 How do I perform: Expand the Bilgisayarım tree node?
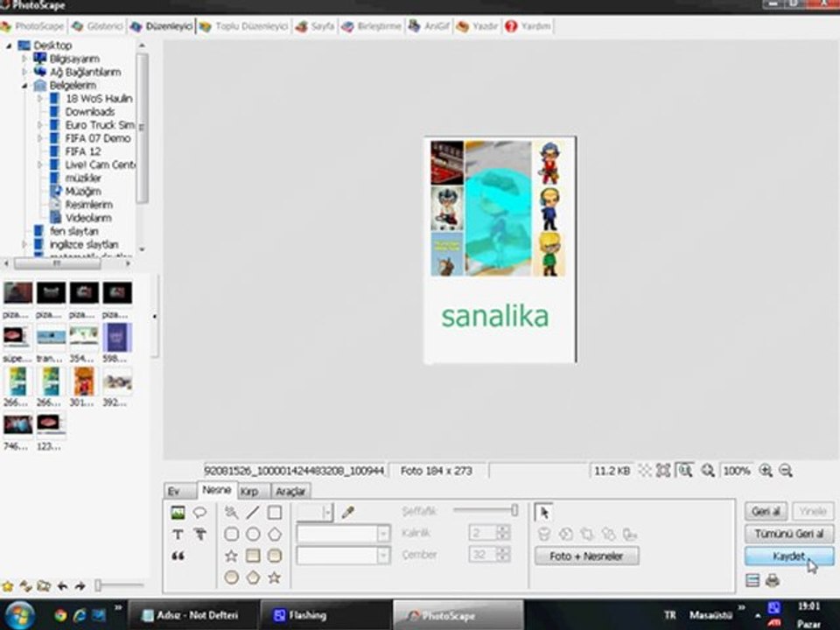tap(24, 59)
